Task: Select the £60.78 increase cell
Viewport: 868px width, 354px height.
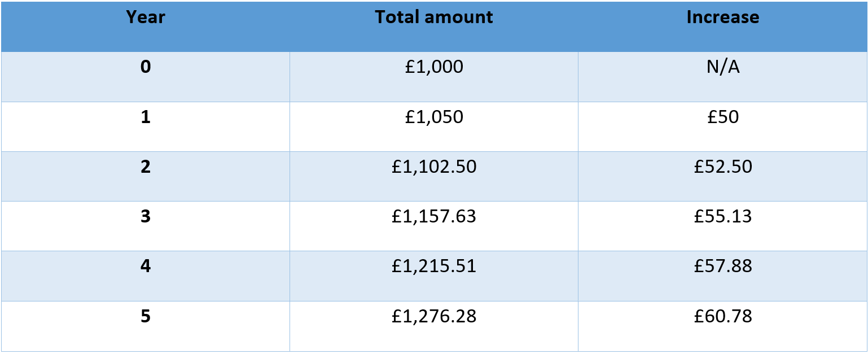Action: coord(722,326)
